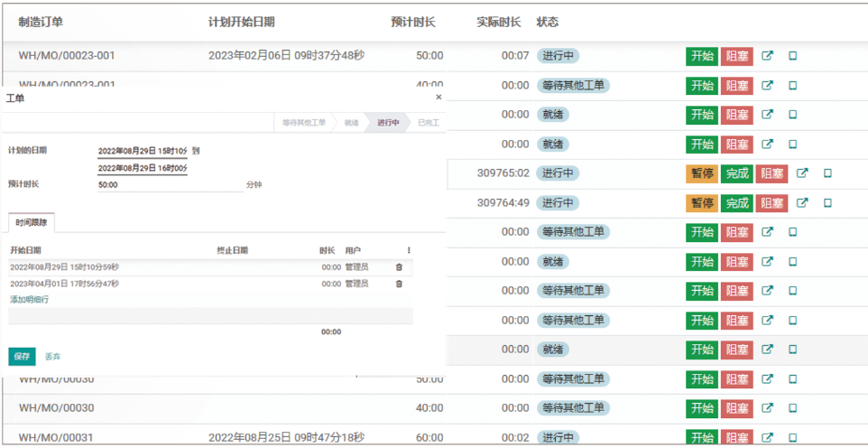The width and height of the screenshot is (868, 448).
Task: Open external link icon in WH/MO/00031 row
Action: (767, 437)
